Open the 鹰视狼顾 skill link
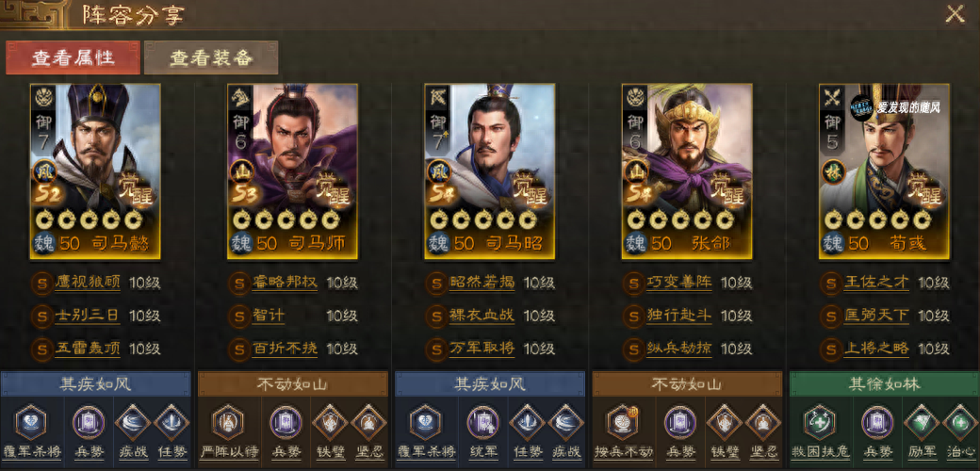Viewport: 980px width, 471px height. tap(87, 283)
